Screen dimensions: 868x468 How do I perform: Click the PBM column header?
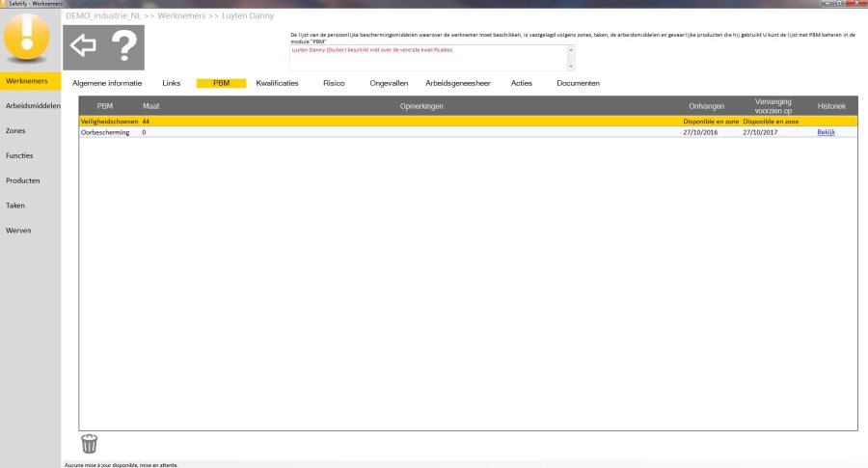click(x=104, y=106)
